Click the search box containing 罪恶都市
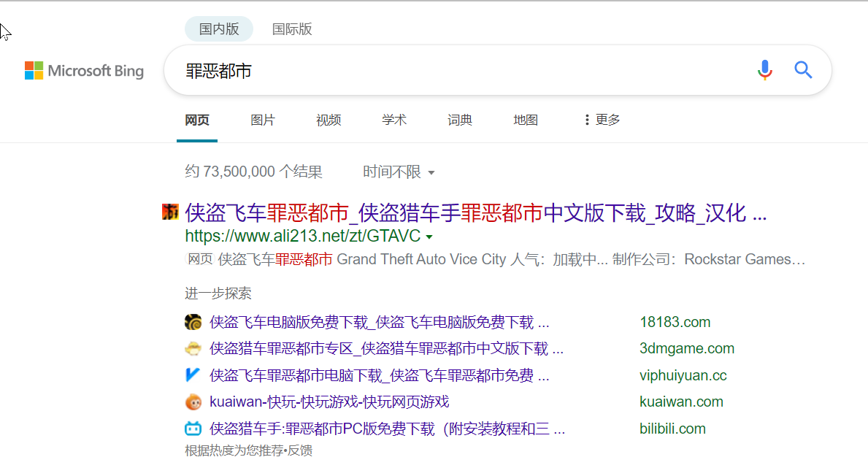This screenshot has height=476, width=868. pos(453,71)
